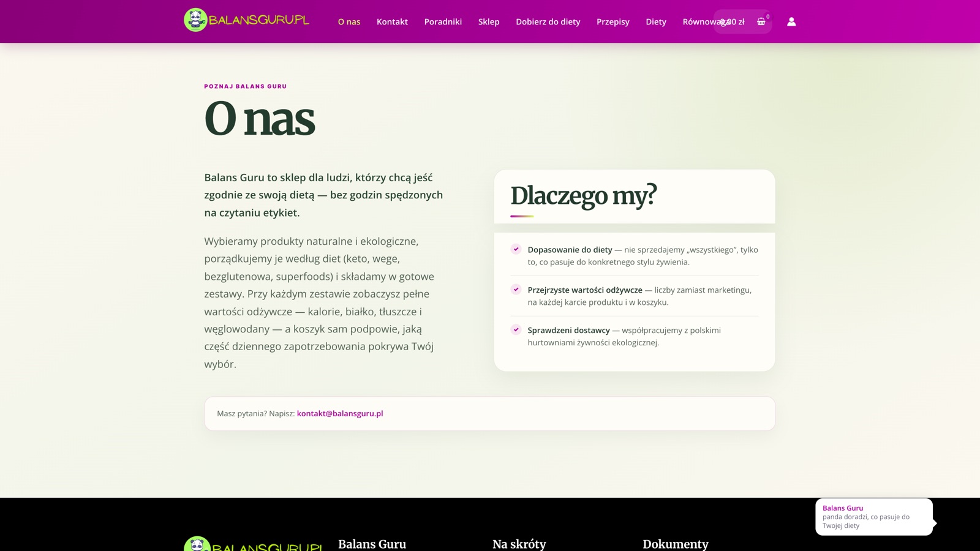The image size is (980, 551).
Task: Click the 'POZNAJ BALANS GURU' label
Action: [246, 86]
